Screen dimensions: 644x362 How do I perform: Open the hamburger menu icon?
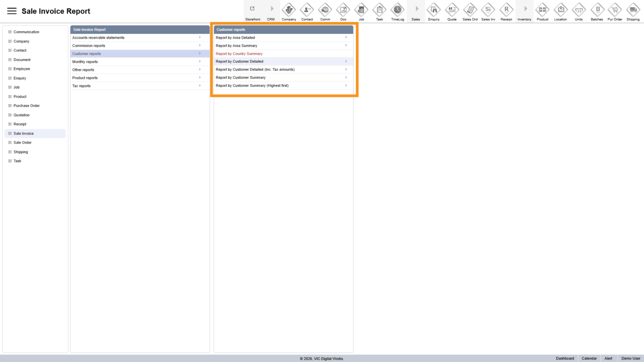[x=12, y=11]
